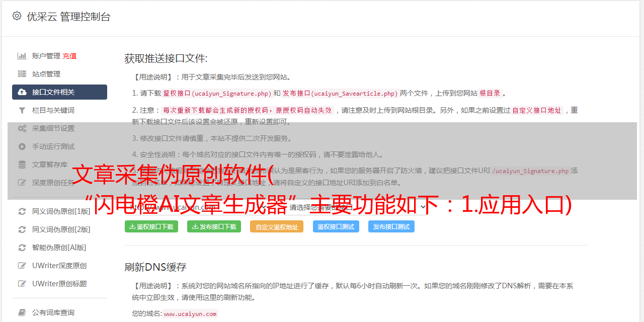Click the 发布接口测试 blue button
Viewport: 644px width, 322px height.
click(x=391, y=226)
